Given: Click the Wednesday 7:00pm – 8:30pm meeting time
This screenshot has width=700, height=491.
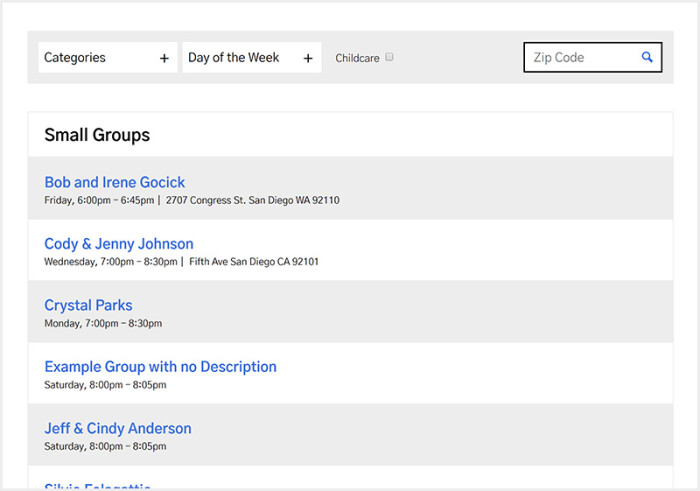Looking at the screenshot, I should pos(110,262).
